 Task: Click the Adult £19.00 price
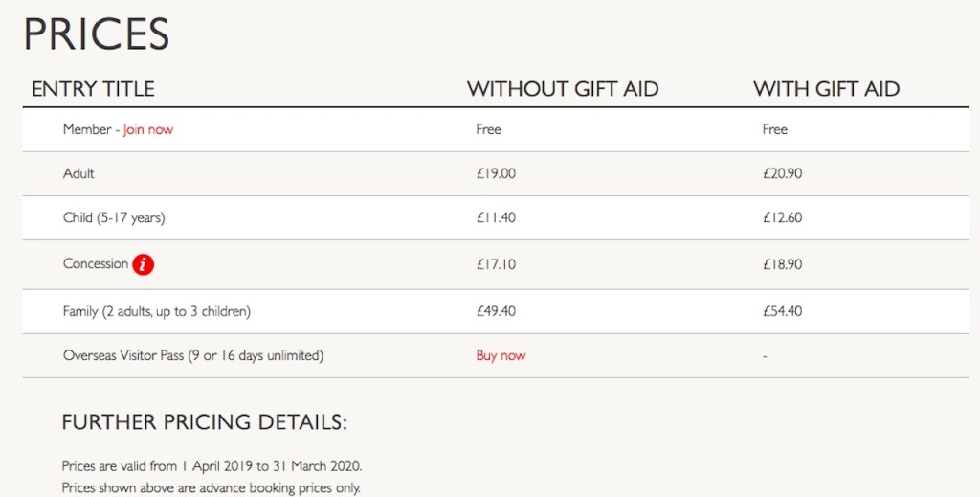pos(496,173)
